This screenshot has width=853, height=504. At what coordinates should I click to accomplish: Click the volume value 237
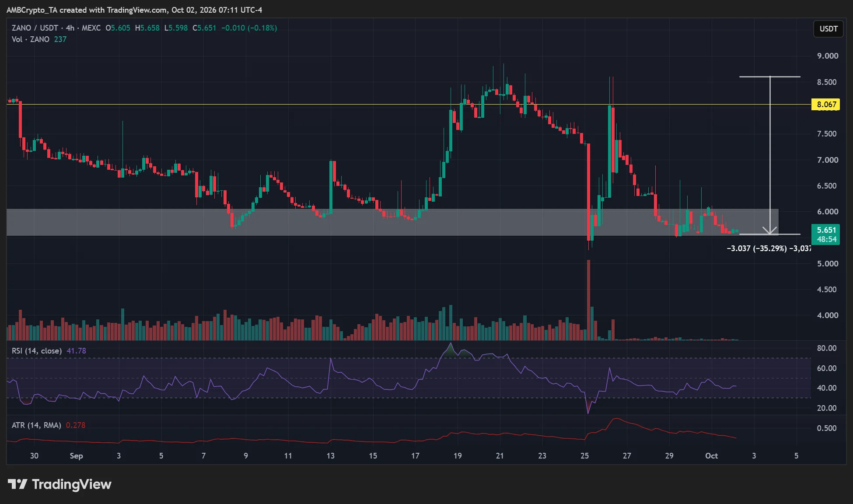pyautogui.click(x=60, y=39)
